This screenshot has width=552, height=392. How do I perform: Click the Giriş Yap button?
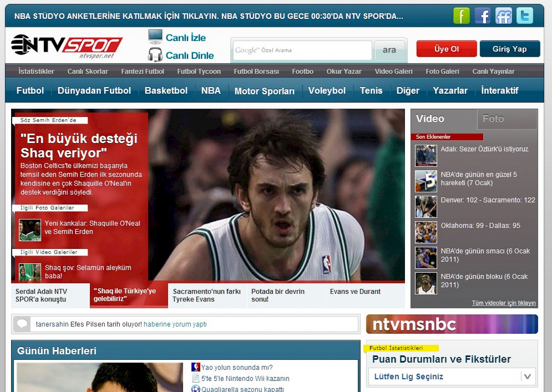click(x=510, y=49)
